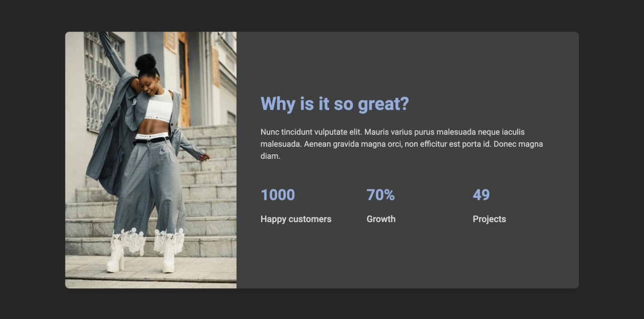Click the 'Nunc tincidunt vulputate elit' paragraph

[401, 144]
